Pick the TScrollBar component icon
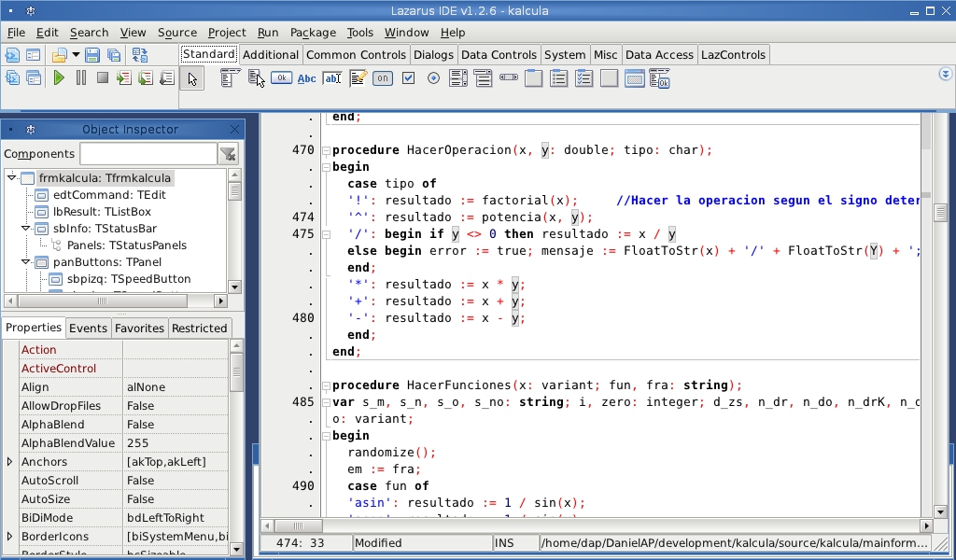This screenshot has height=560, width=956. pyautogui.click(x=509, y=77)
